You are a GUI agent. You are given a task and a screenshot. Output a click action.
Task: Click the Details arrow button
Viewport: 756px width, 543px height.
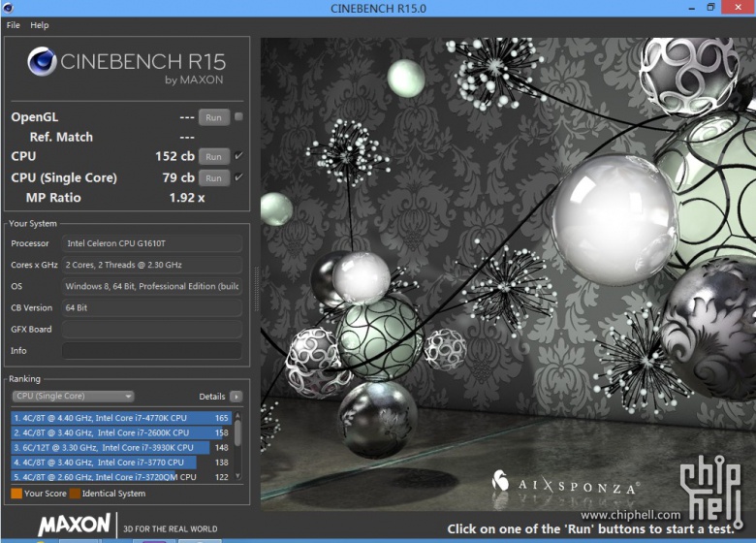[236, 397]
